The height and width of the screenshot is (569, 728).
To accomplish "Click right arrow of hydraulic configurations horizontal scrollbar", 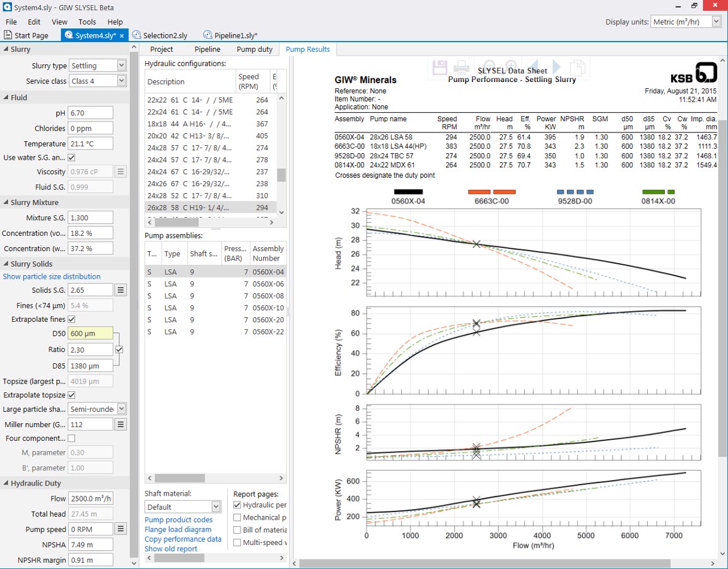I will pyautogui.click(x=272, y=222).
